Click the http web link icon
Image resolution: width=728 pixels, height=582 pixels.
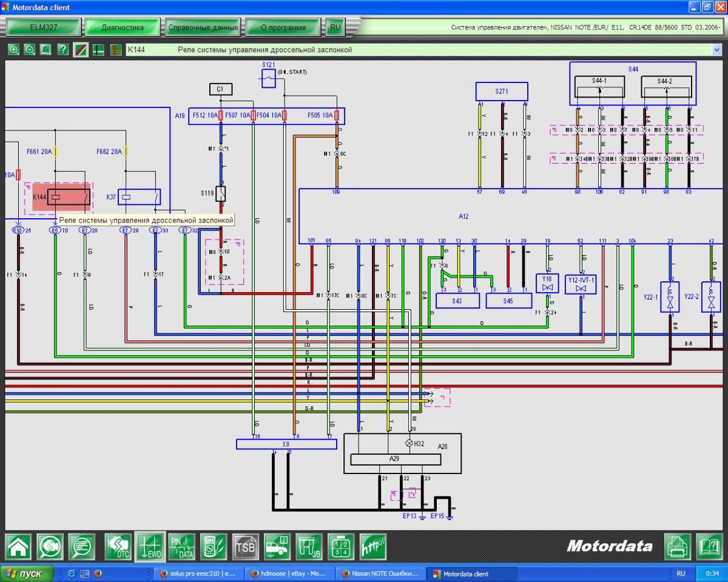click(x=372, y=547)
